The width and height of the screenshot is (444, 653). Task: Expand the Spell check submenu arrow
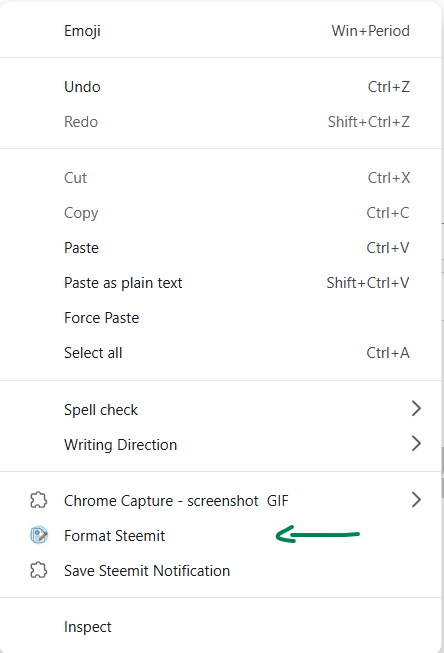point(416,409)
